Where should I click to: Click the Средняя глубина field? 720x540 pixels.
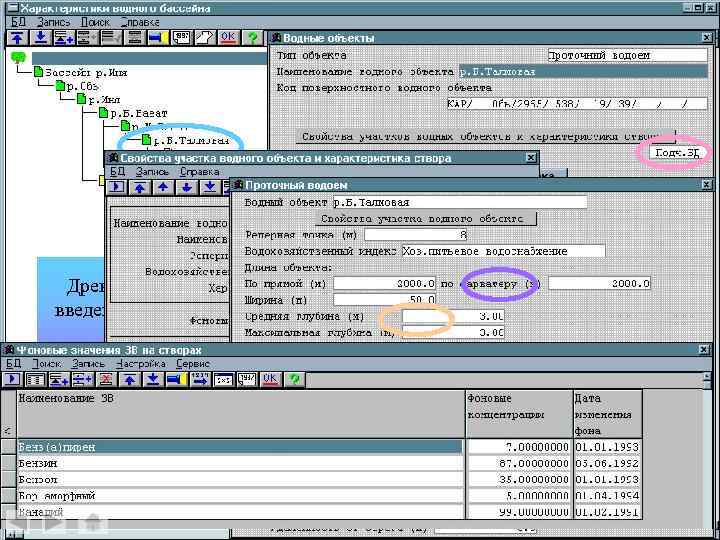click(x=453, y=316)
